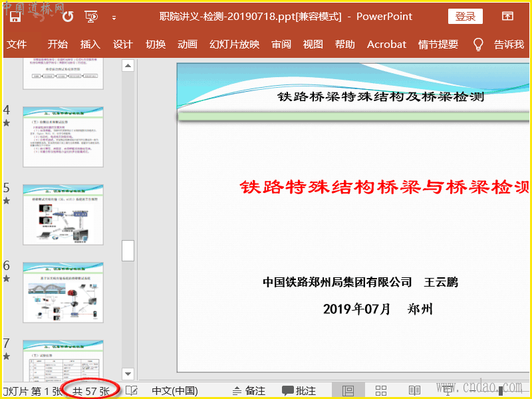Click animation star icon beside slide 7

coord(7,356)
